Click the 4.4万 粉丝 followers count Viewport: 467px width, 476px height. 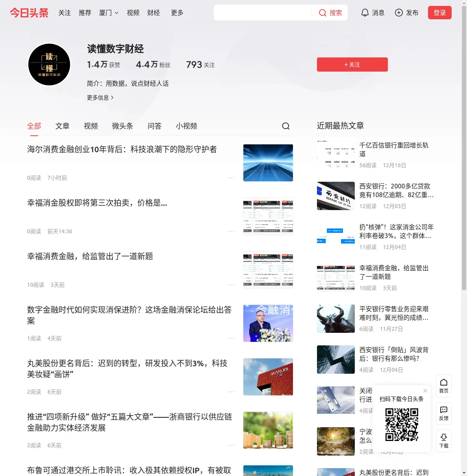[x=153, y=65]
